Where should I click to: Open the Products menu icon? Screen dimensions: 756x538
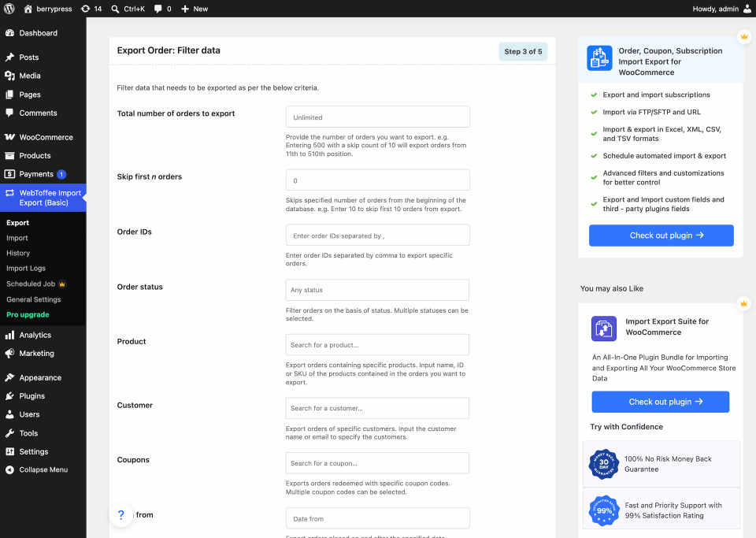(x=9, y=156)
